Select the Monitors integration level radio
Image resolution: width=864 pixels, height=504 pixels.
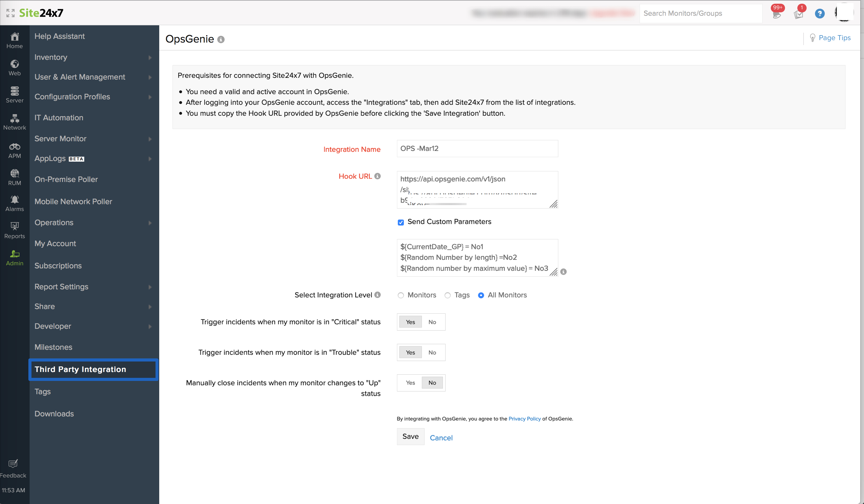[401, 295]
